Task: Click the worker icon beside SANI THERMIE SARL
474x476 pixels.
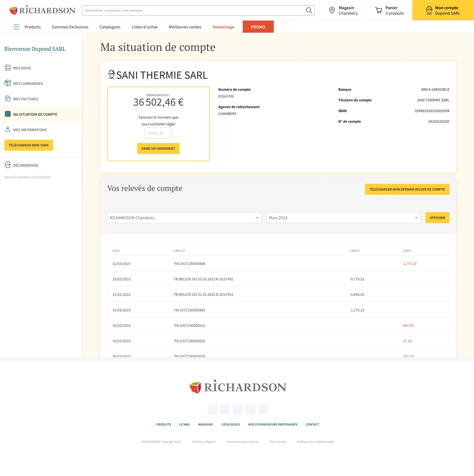Action: tap(111, 74)
